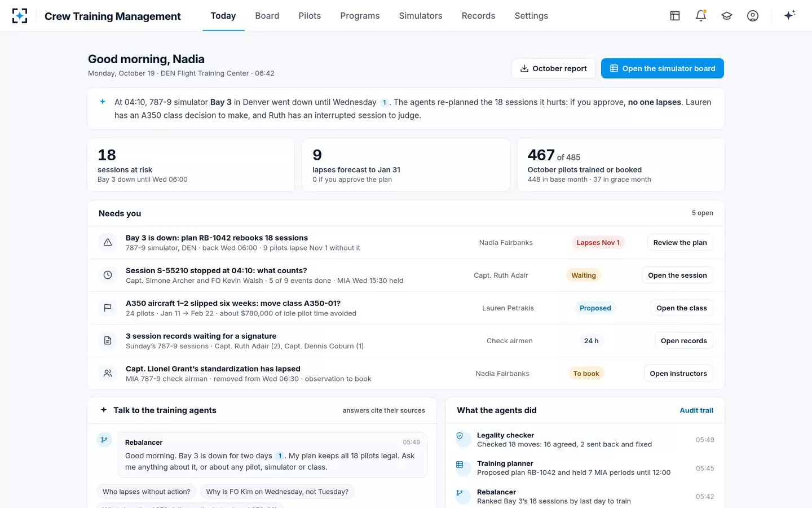
Task: Open the simulator board
Action: [663, 68]
